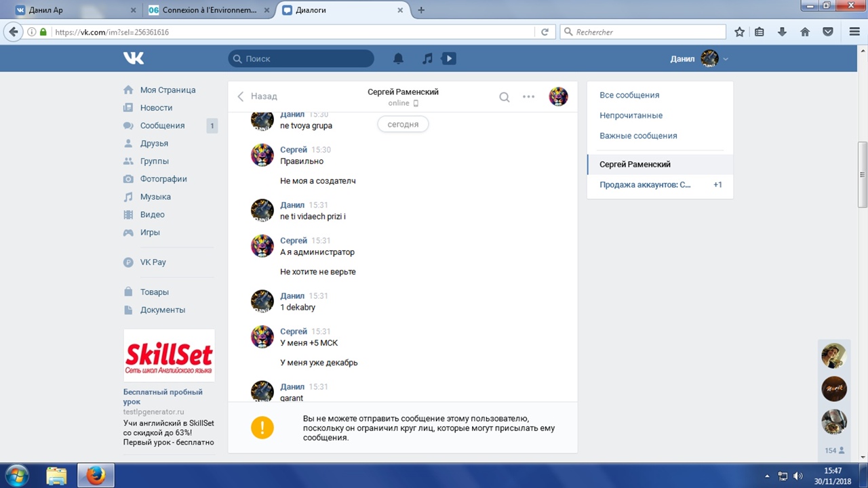
Task: Click the Firefox hamburger menu button
Action: (854, 32)
